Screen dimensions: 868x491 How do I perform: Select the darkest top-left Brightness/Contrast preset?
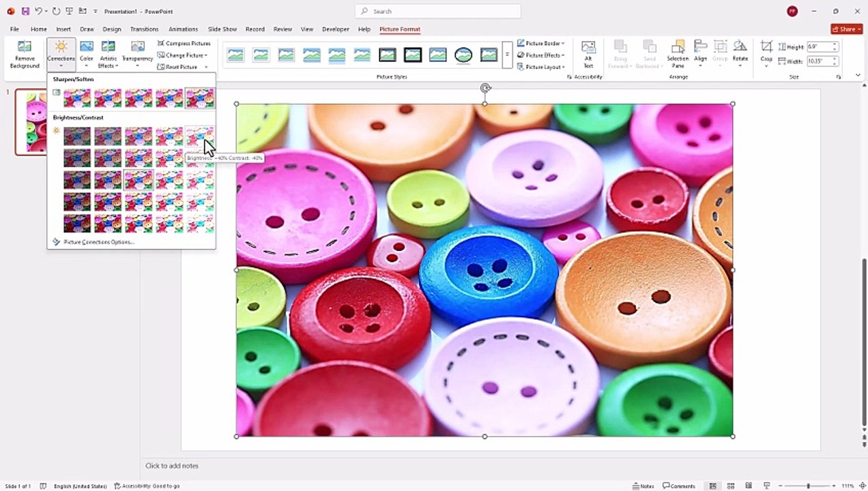tap(77, 136)
